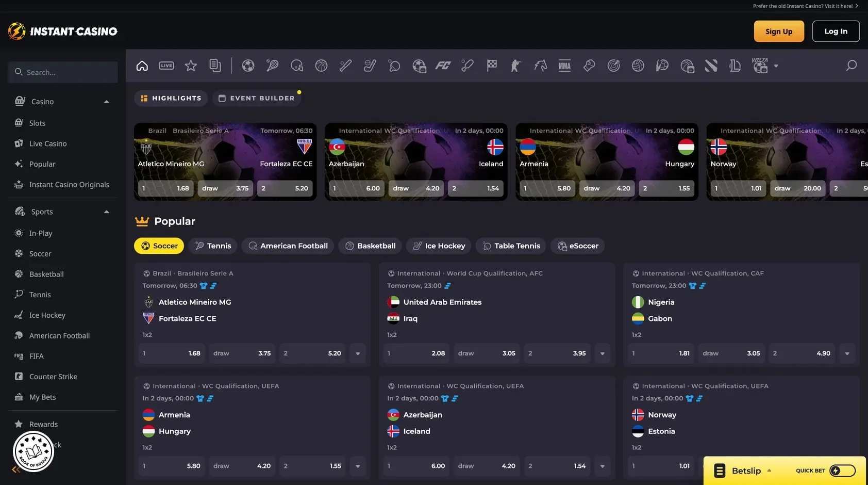Select the soccer ball sport icon

(x=248, y=66)
